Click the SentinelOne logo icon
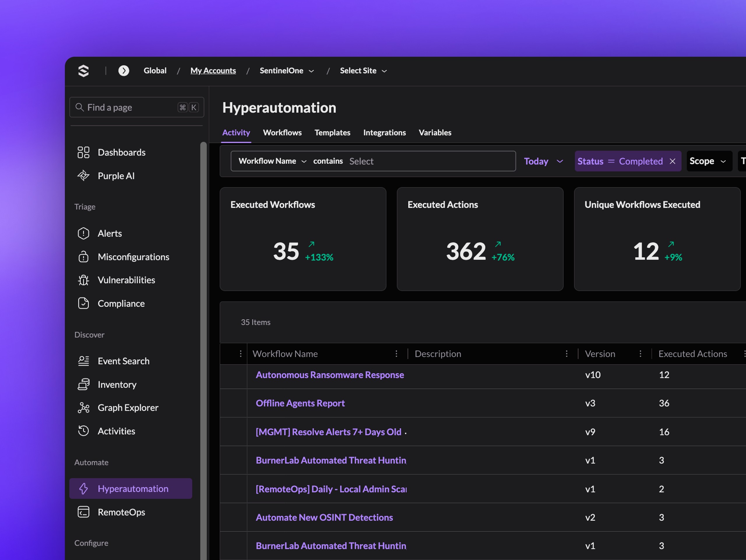This screenshot has width=746, height=560. [x=83, y=71]
